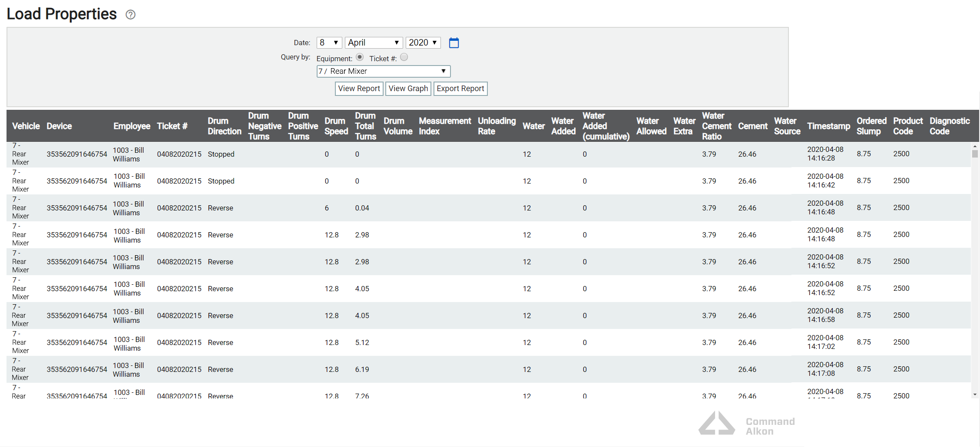This screenshot has height=447, width=980.
Task: Click the Drum Speed column header
Action: (336, 126)
